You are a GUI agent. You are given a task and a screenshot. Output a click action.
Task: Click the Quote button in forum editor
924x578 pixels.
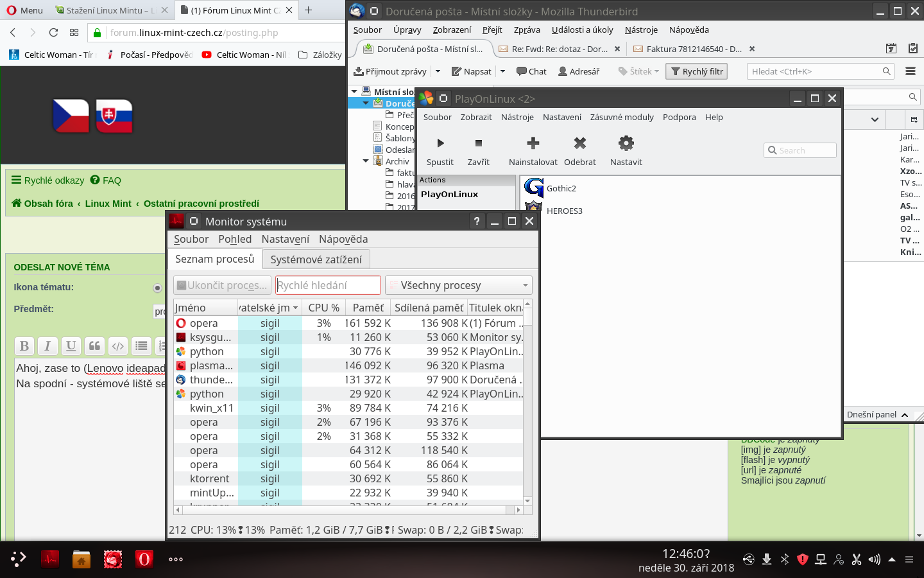[94, 346]
